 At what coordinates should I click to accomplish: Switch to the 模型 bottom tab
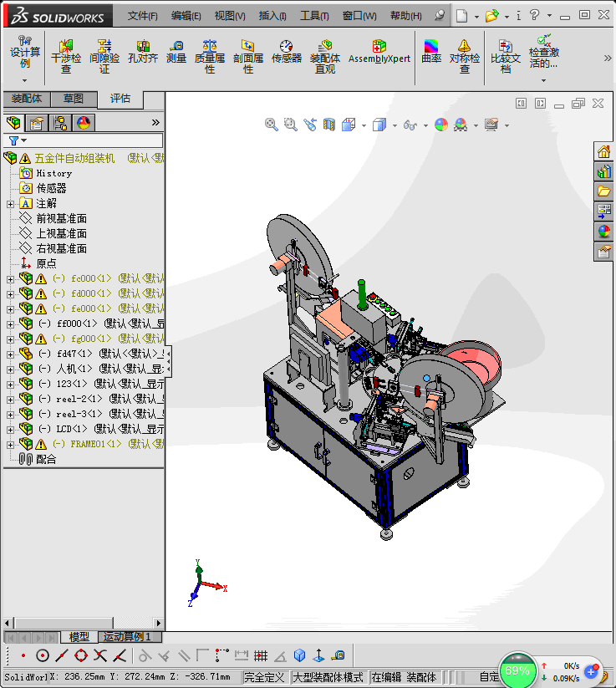pos(79,637)
